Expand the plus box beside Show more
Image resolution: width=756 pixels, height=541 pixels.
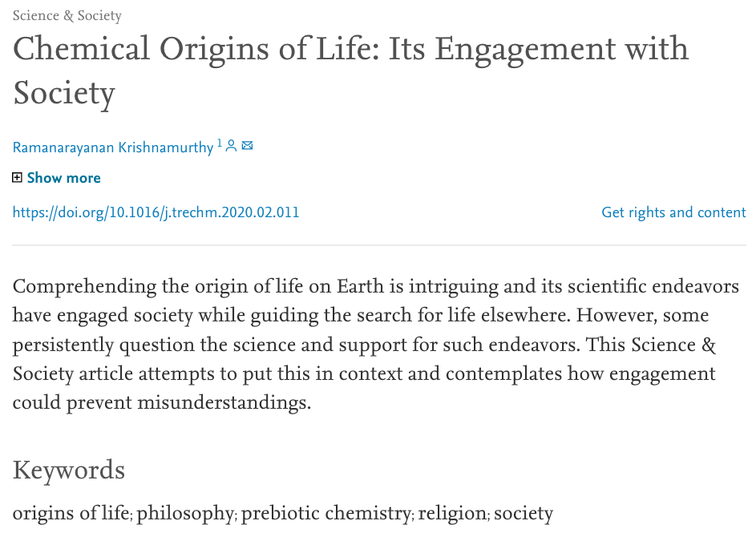pyautogui.click(x=17, y=178)
